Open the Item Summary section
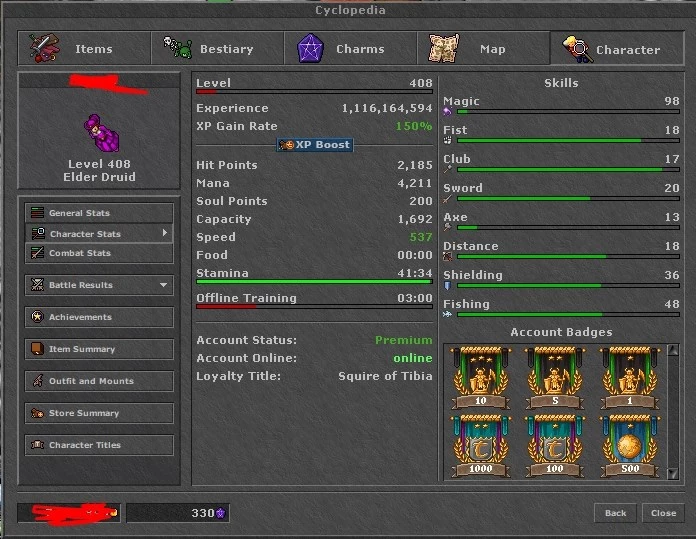This screenshot has height=539, width=696. click(99, 349)
